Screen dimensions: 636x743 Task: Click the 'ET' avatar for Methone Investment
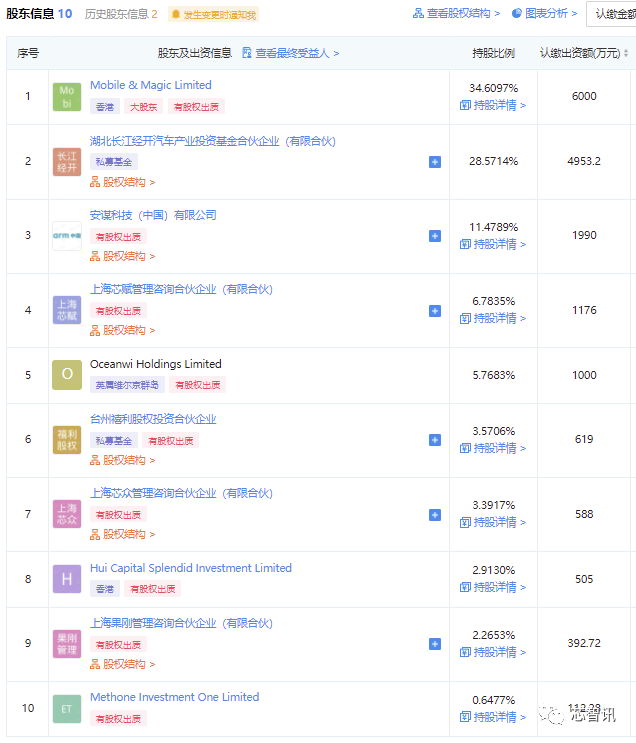click(x=67, y=709)
